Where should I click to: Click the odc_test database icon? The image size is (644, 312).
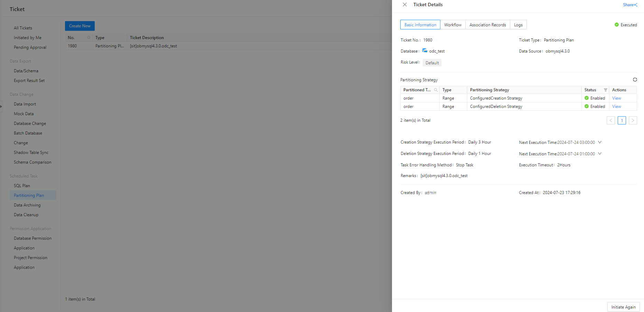tap(424, 51)
